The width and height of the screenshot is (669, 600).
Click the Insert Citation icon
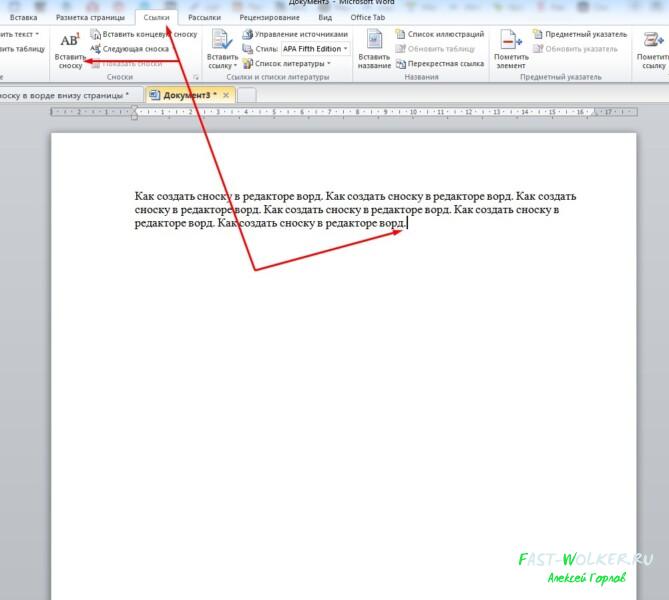coord(222,40)
